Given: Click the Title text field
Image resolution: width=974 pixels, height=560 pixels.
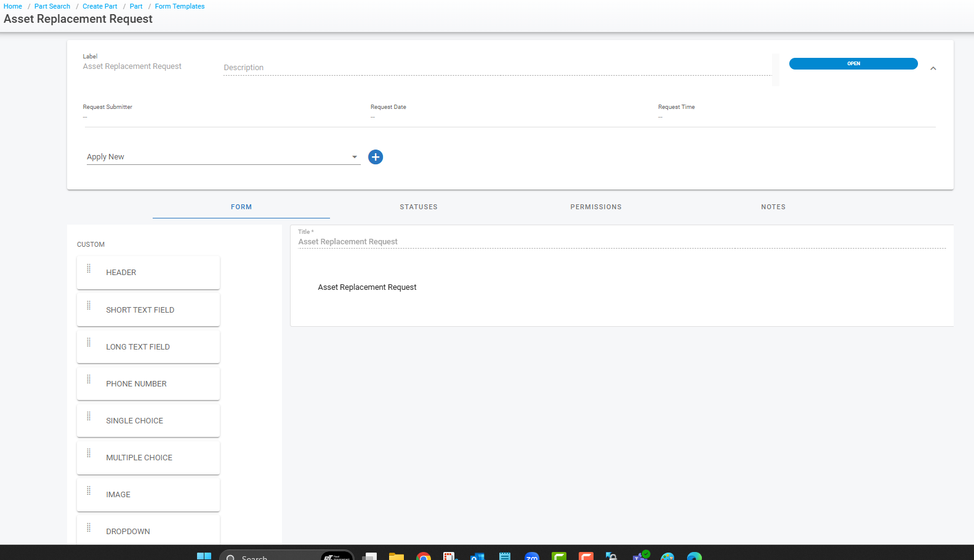Looking at the screenshot, I should (x=621, y=242).
